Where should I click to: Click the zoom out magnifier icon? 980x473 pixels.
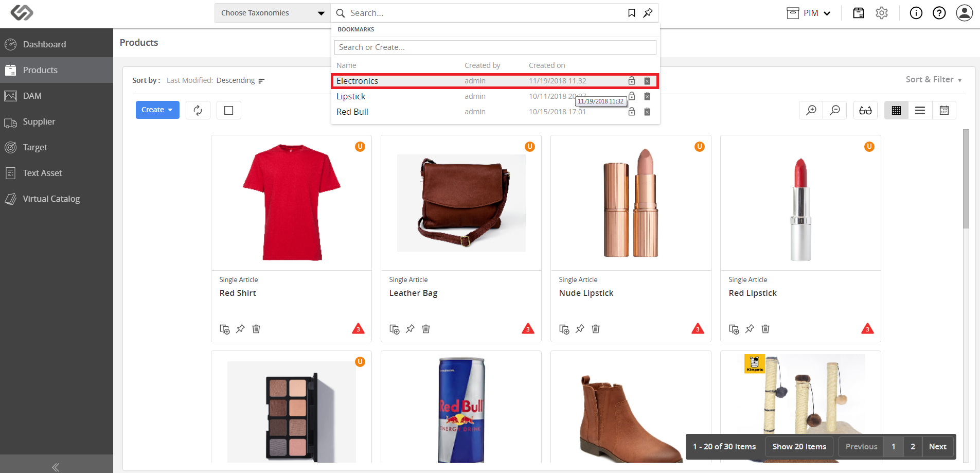coord(835,110)
